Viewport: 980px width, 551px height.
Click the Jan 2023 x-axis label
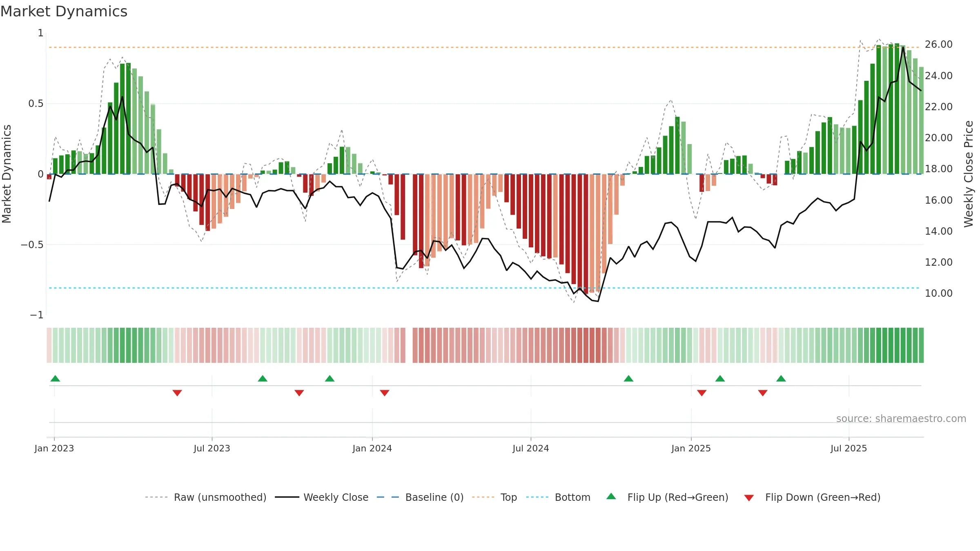pos(54,449)
